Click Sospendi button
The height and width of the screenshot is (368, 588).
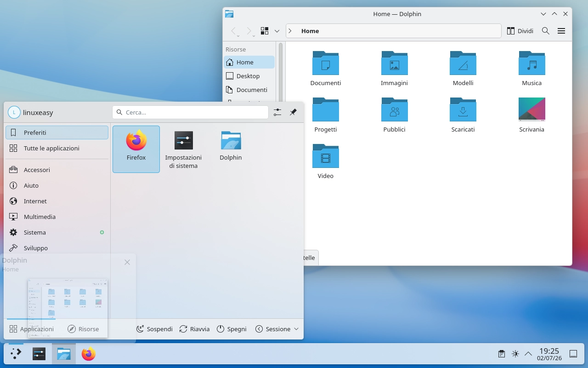154,329
